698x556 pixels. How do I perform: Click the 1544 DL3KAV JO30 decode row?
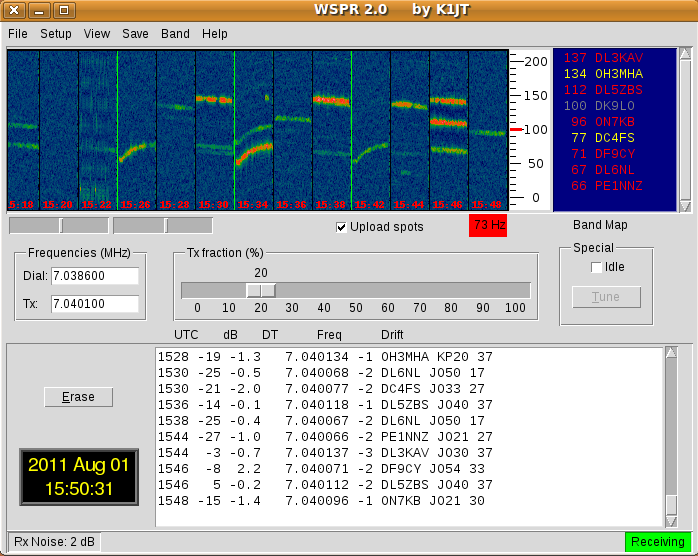click(325, 453)
